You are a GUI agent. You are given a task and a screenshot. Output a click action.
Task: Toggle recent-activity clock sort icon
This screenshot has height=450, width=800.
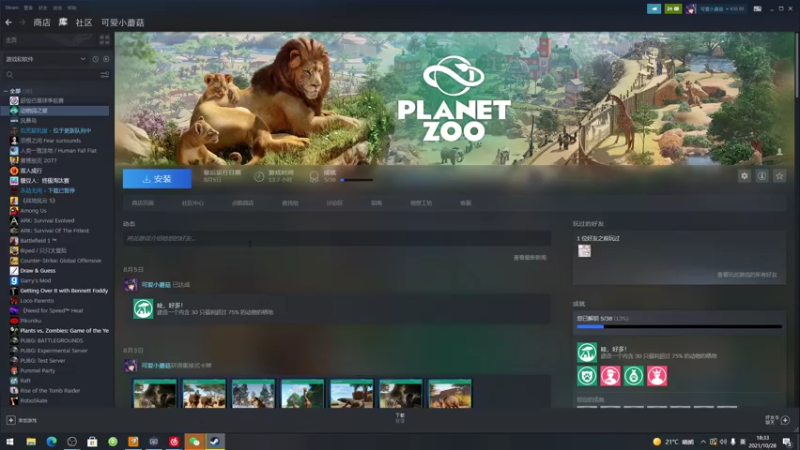95,59
